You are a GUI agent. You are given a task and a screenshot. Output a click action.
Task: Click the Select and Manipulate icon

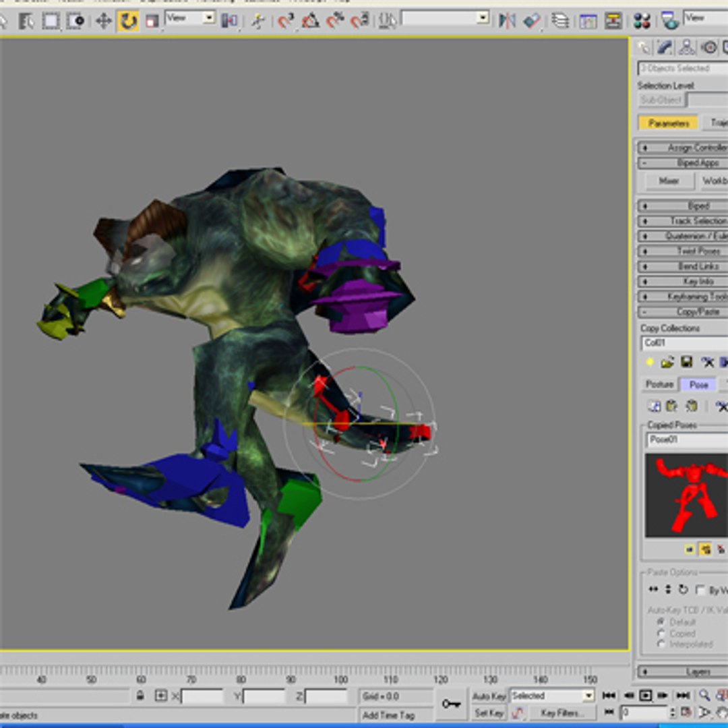pyautogui.click(x=257, y=21)
